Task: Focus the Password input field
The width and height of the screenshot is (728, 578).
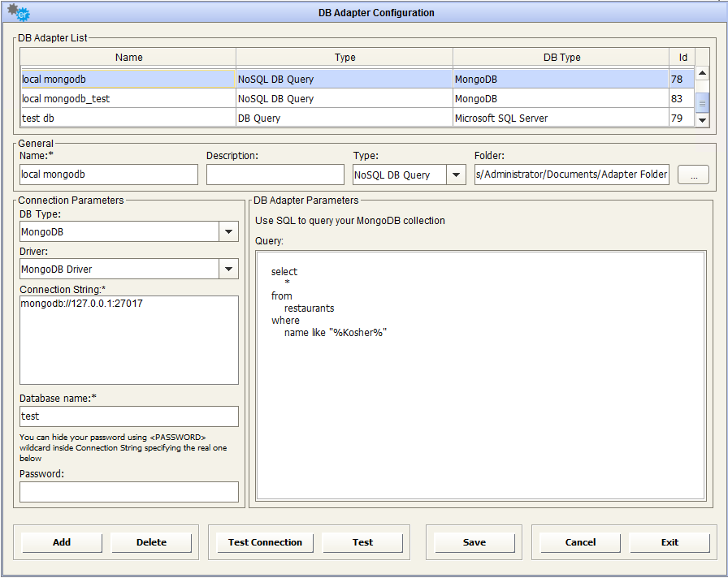Action: [x=129, y=492]
